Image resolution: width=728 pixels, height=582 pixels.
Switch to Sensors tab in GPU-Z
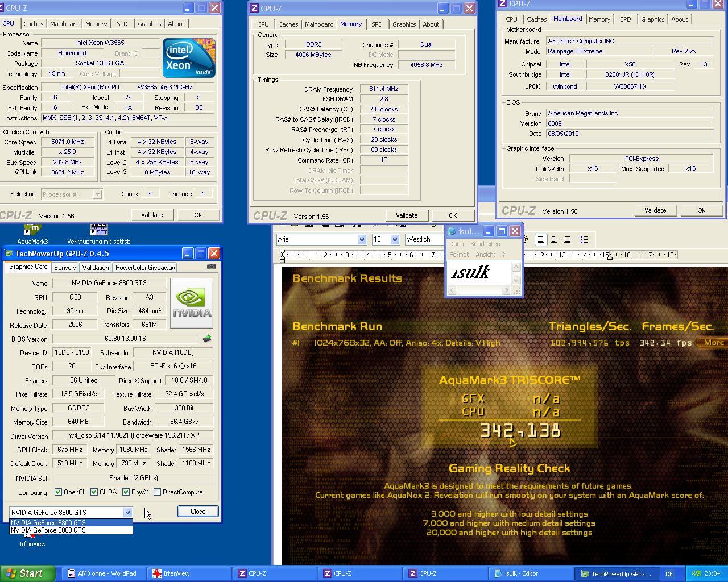point(65,267)
